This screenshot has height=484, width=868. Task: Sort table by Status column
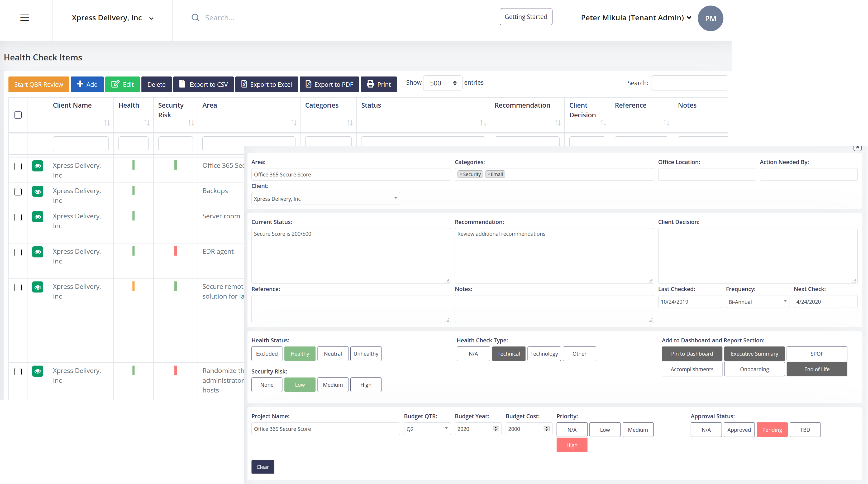tap(483, 123)
